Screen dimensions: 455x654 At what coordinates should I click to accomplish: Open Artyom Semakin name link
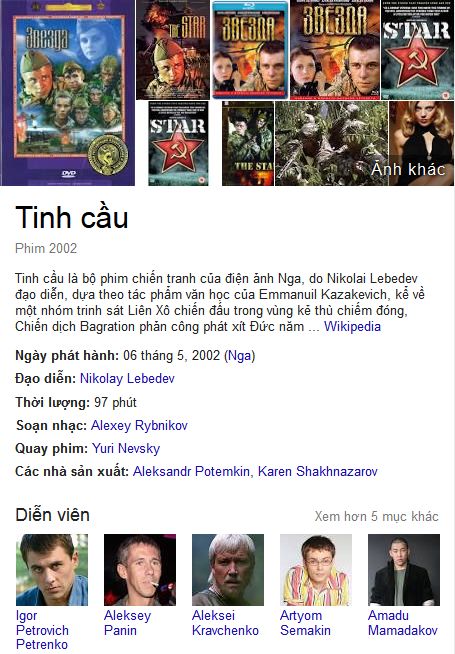(x=305, y=623)
